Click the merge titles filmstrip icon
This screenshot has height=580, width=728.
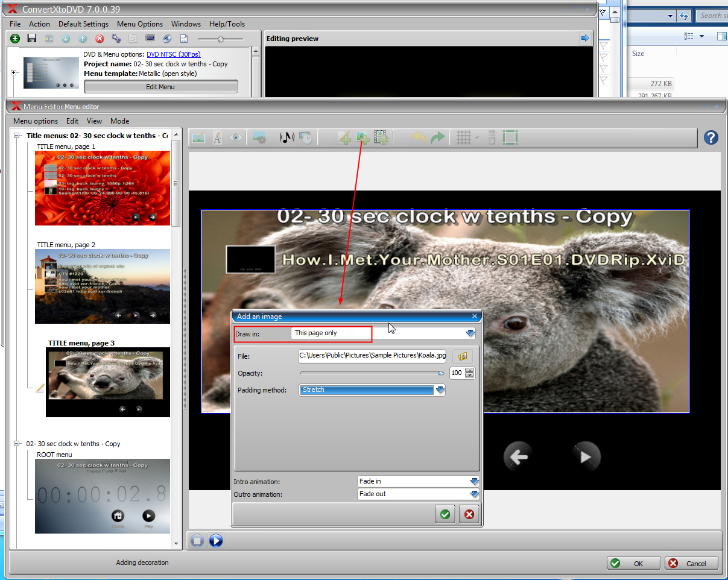49,39
